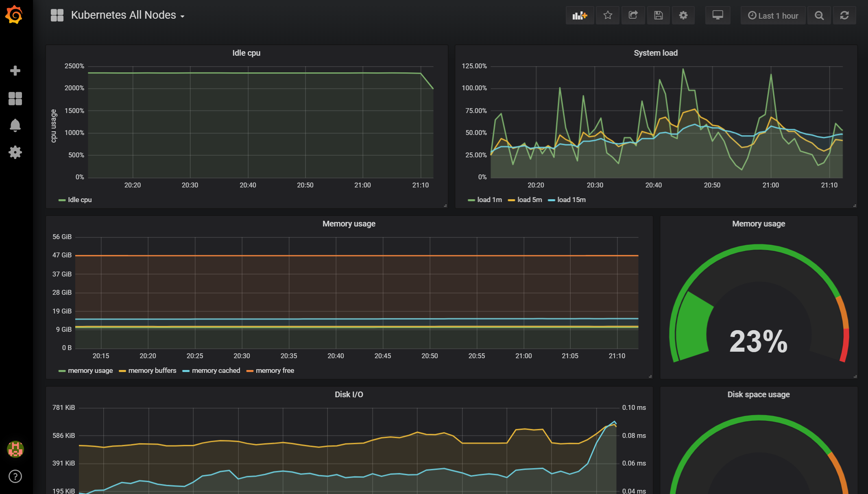
Task: Open the Create plus menu in sidebar
Action: pos(15,71)
